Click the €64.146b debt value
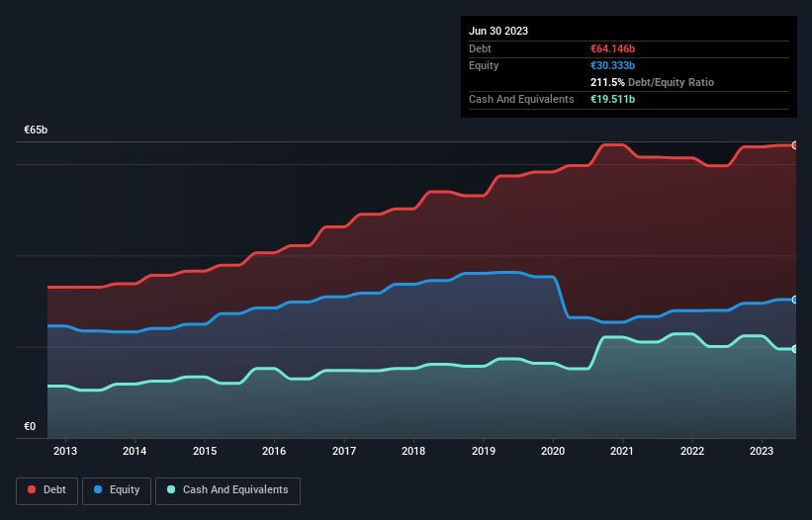812x520 pixels. pyautogui.click(x=612, y=48)
